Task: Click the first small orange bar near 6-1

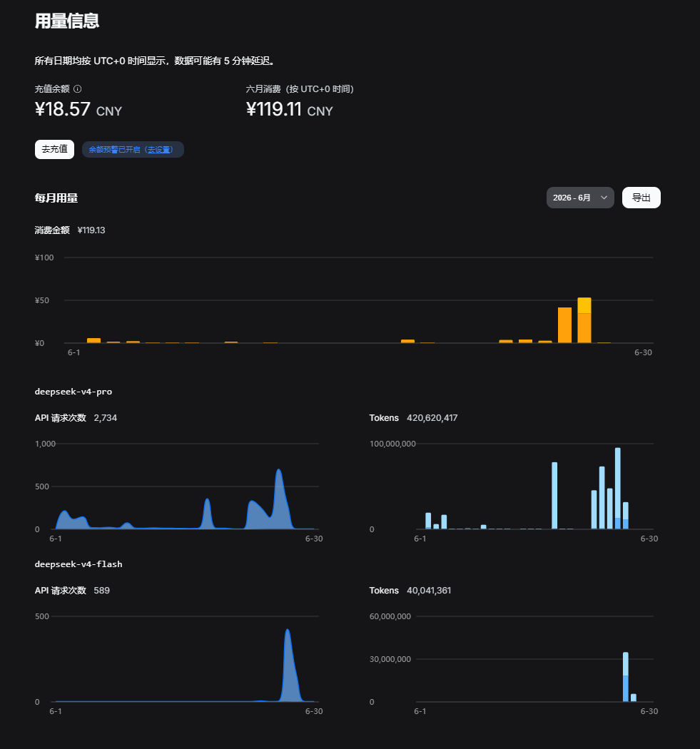Action: click(x=93, y=340)
